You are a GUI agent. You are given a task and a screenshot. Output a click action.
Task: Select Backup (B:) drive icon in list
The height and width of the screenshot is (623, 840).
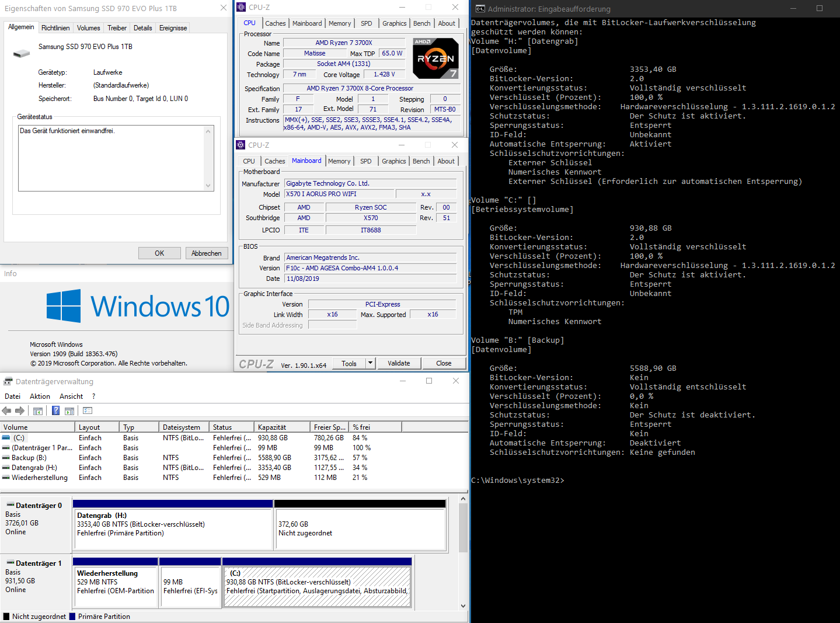tap(6, 458)
